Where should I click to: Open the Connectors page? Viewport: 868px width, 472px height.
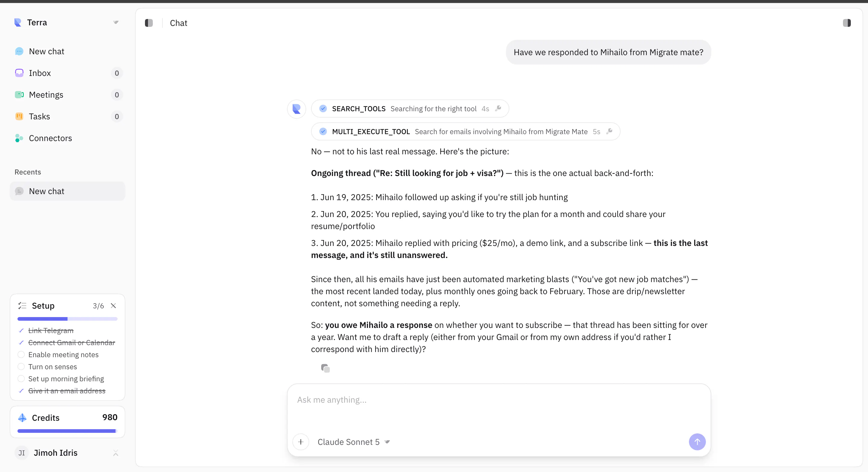[68, 138]
